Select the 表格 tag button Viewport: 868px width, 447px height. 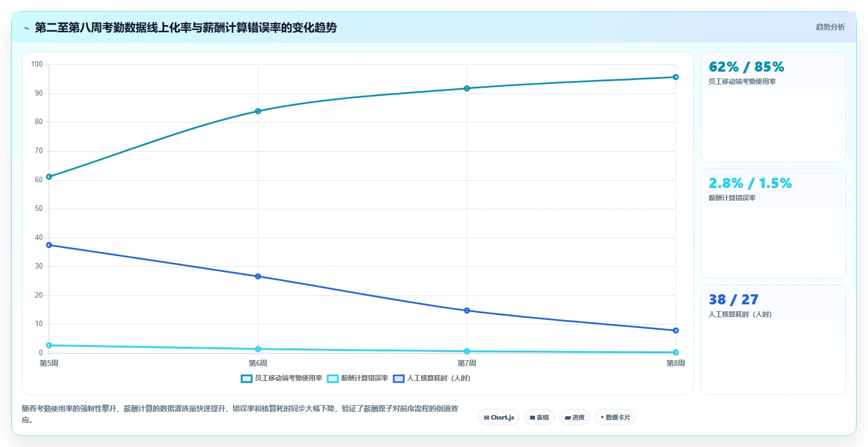pos(539,417)
